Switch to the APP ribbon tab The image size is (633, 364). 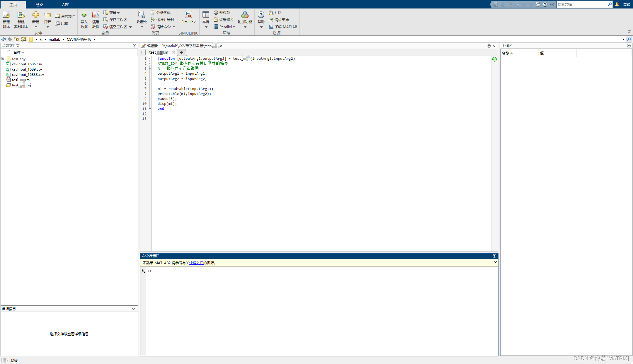tap(66, 4)
